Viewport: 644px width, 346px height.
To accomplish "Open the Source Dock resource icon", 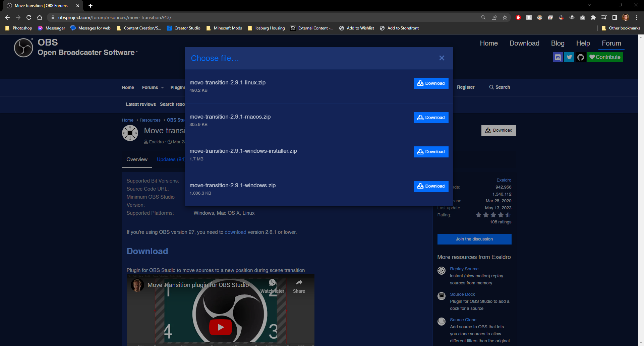I will tap(441, 296).
